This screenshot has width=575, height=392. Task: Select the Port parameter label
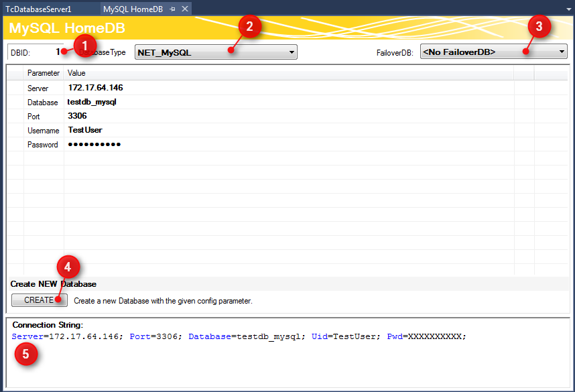tap(34, 117)
